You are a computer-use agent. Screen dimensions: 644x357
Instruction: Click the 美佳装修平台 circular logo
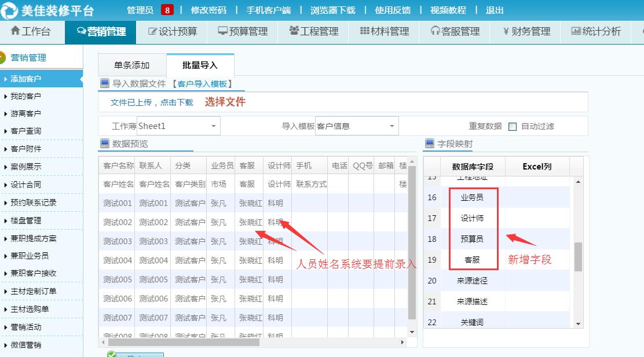point(10,10)
